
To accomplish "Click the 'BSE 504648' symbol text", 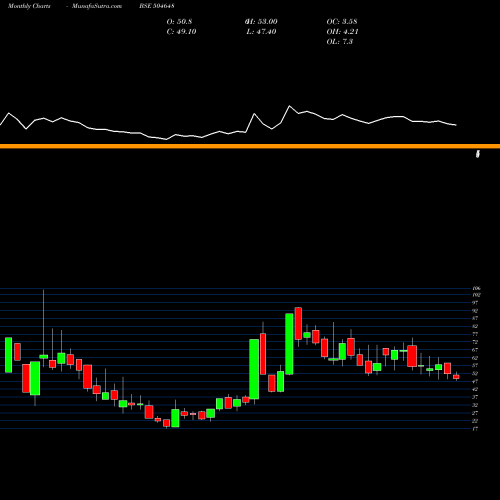I will (157, 6).
